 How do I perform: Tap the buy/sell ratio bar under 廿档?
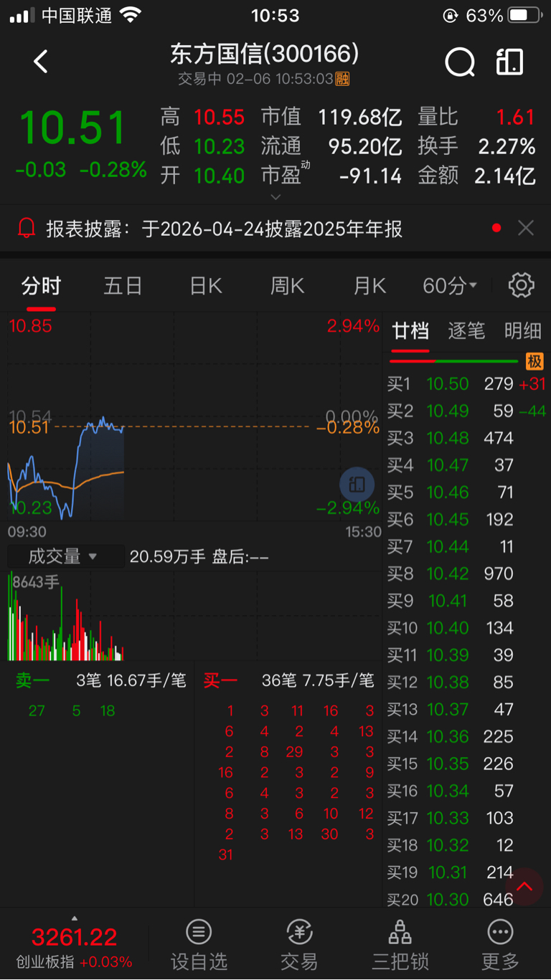pos(455,361)
